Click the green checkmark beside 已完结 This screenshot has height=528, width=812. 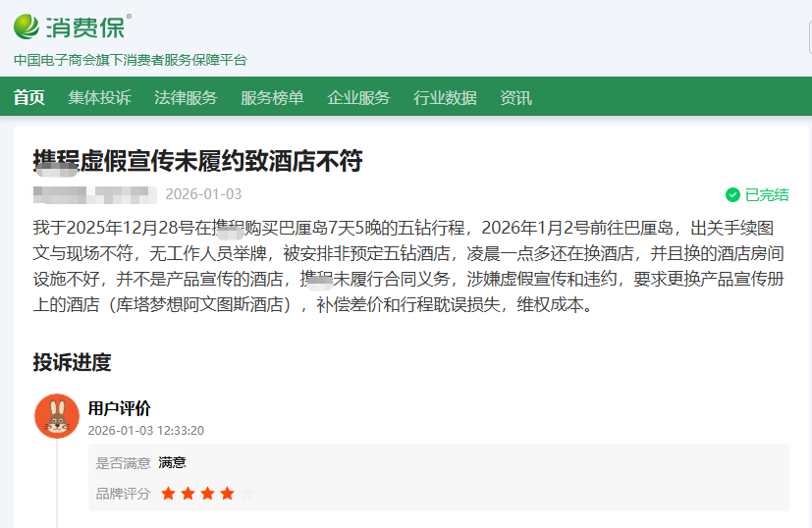(x=732, y=194)
